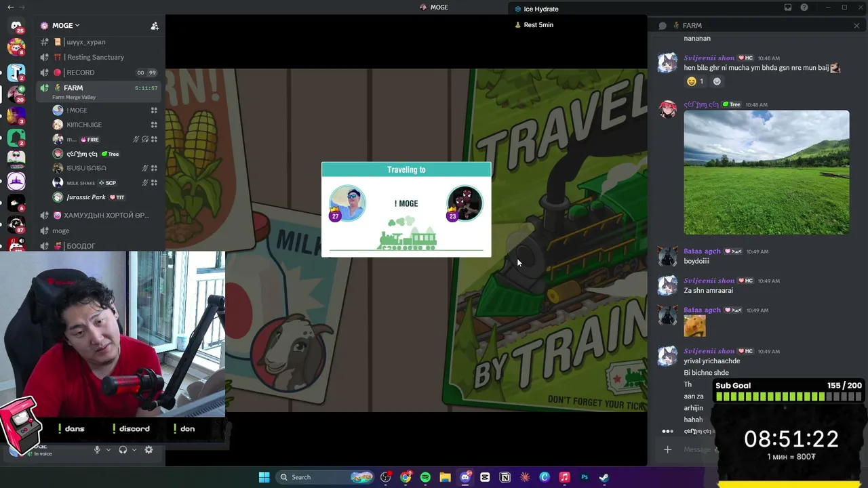Open Google Chrome from the taskbar

[x=406, y=477]
